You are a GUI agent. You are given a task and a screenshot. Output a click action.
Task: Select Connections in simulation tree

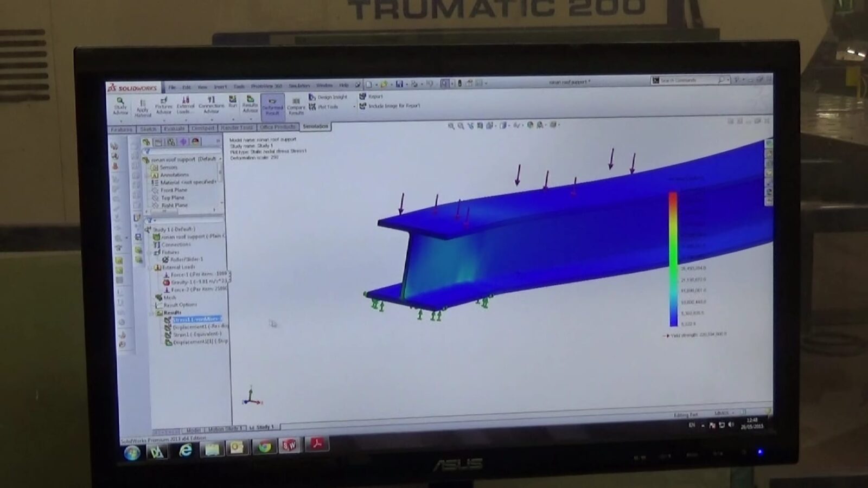[x=173, y=245]
